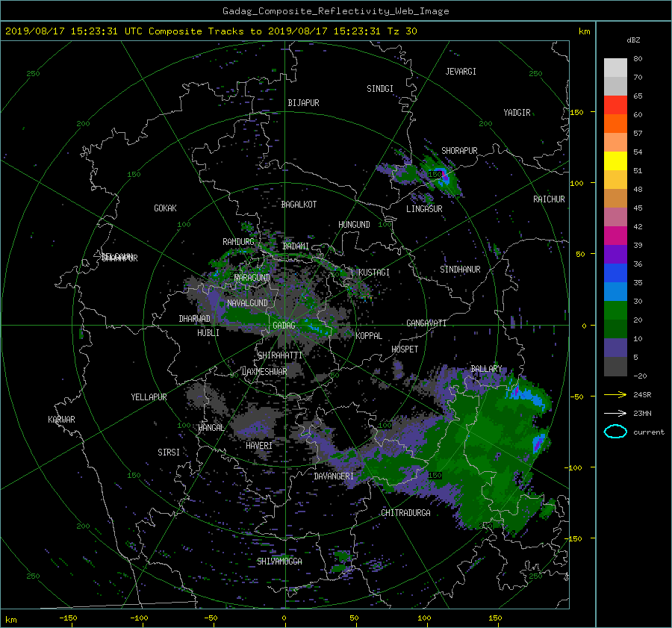Pick the bright green 20-30 dBZ color block
The height and width of the screenshot is (628, 672).
[615, 311]
